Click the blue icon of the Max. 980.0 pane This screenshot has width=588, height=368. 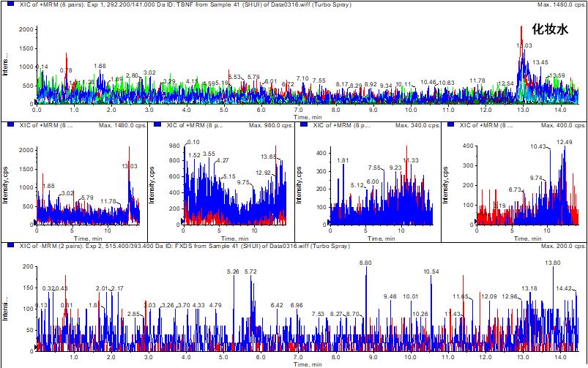(158, 125)
